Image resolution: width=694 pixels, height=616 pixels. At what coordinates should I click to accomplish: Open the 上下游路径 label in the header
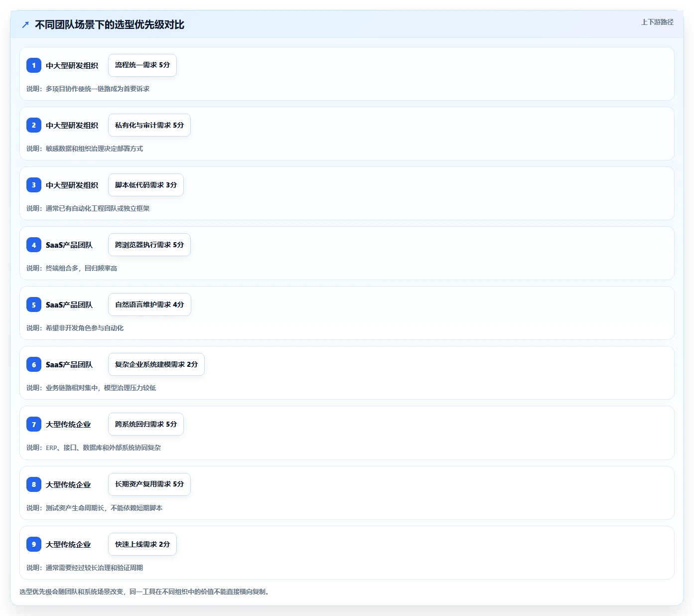pyautogui.click(x=657, y=22)
